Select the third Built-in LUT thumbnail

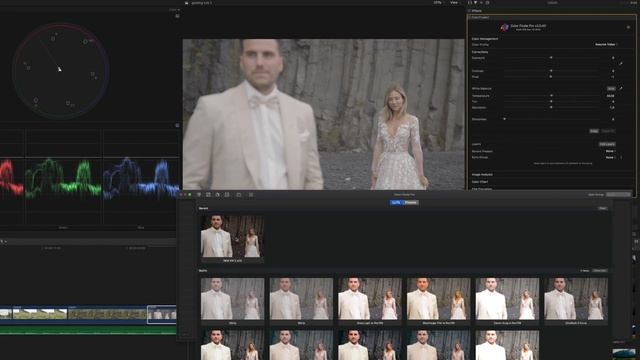click(370, 299)
